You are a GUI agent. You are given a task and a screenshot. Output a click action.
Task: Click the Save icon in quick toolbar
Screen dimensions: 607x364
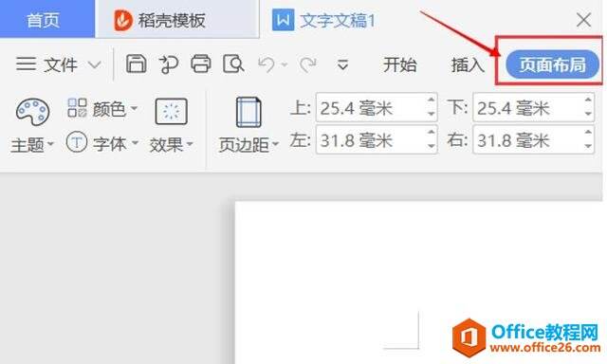(x=137, y=64)
